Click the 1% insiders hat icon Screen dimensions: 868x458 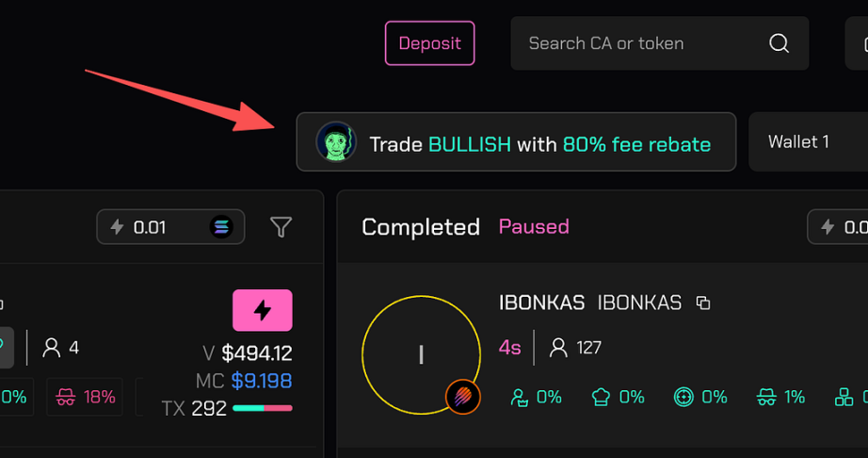[767, 398]
